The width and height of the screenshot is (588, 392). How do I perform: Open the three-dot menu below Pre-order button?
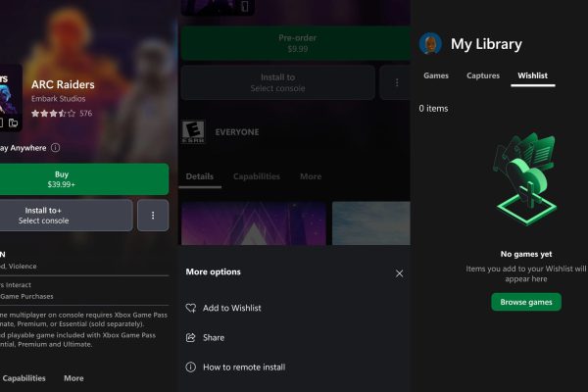[x=395, y=82]
